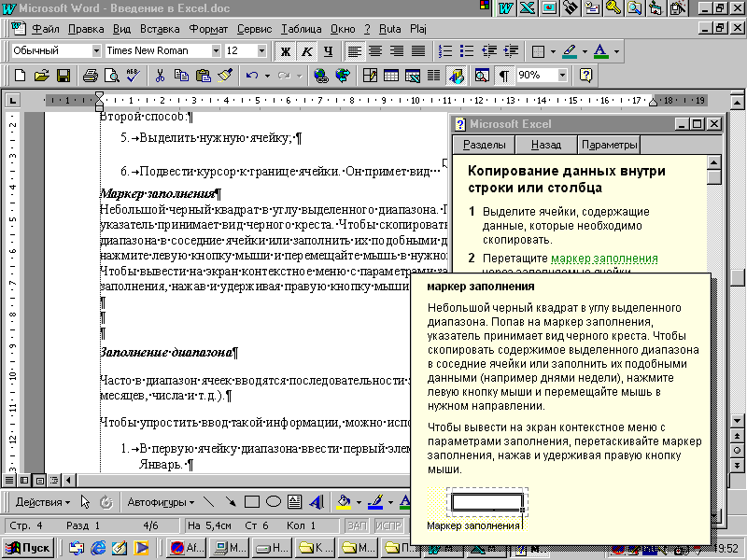Create a new blank document

pyautogui.click(x=20, y=76)
